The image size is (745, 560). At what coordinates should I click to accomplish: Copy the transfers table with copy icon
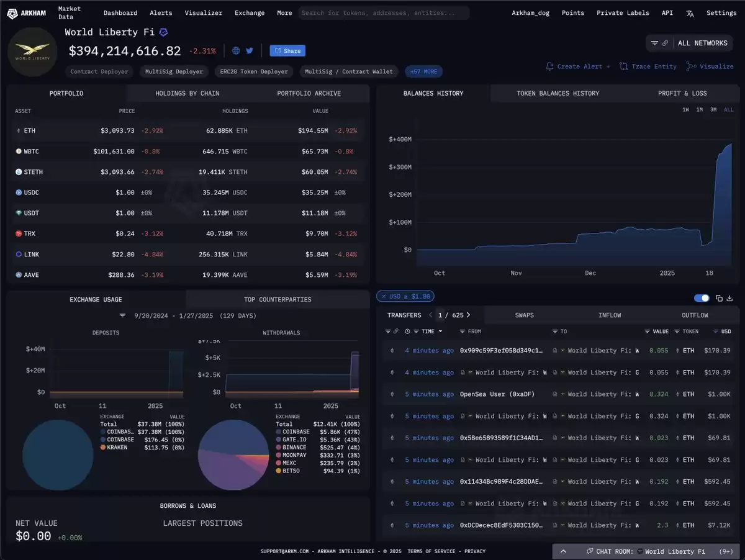pyautogui.click(x=719, y=298)
